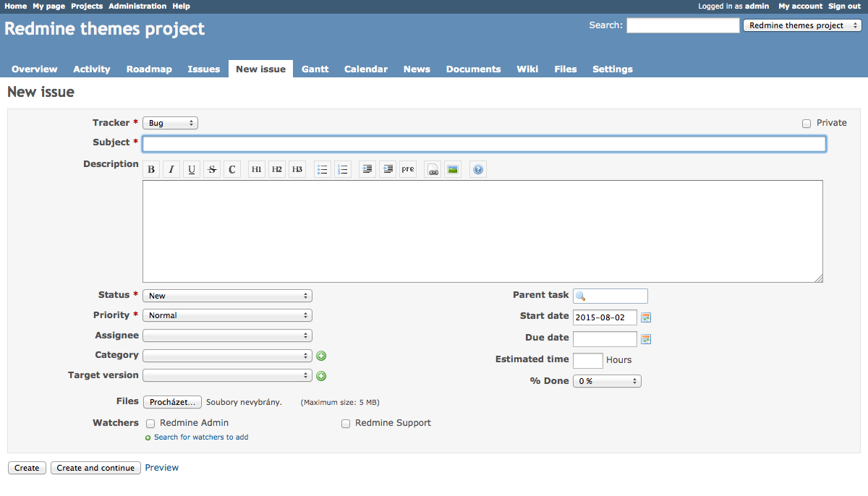Open the Wiki tab

click(527, 69)
